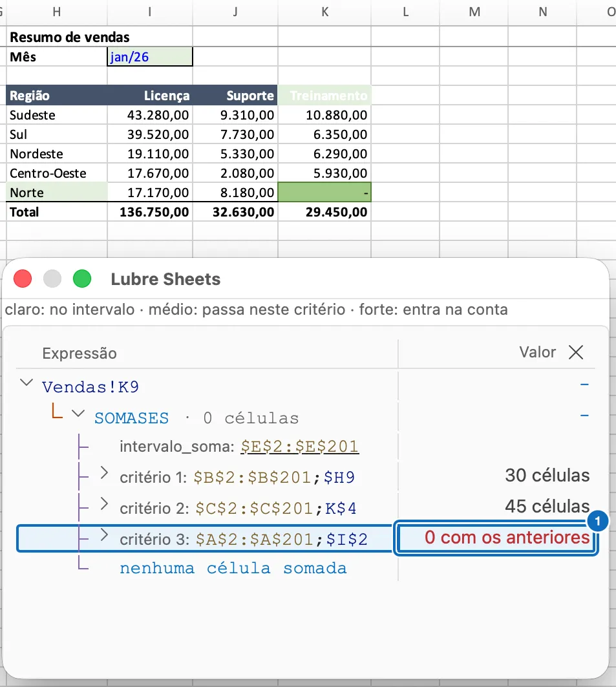Click the '45 células' value of critério 2

click(547, 507)
